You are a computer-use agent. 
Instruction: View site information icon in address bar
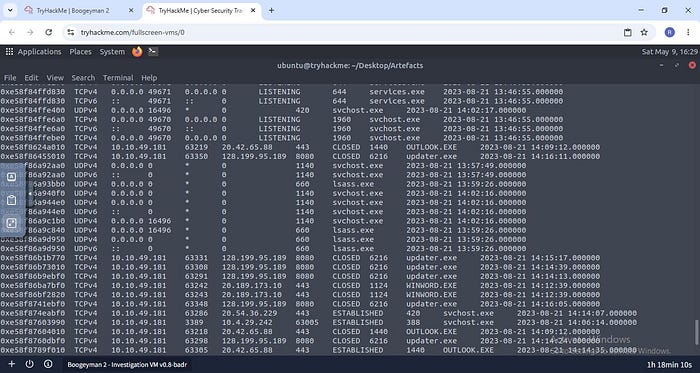pyautogui.click(x=71, y=32)
